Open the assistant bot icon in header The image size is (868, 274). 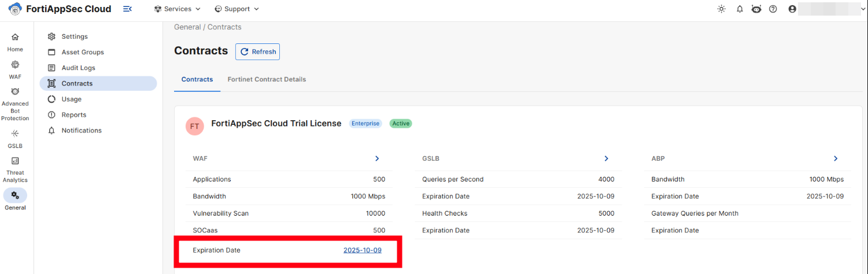click(x=756, y=9)
